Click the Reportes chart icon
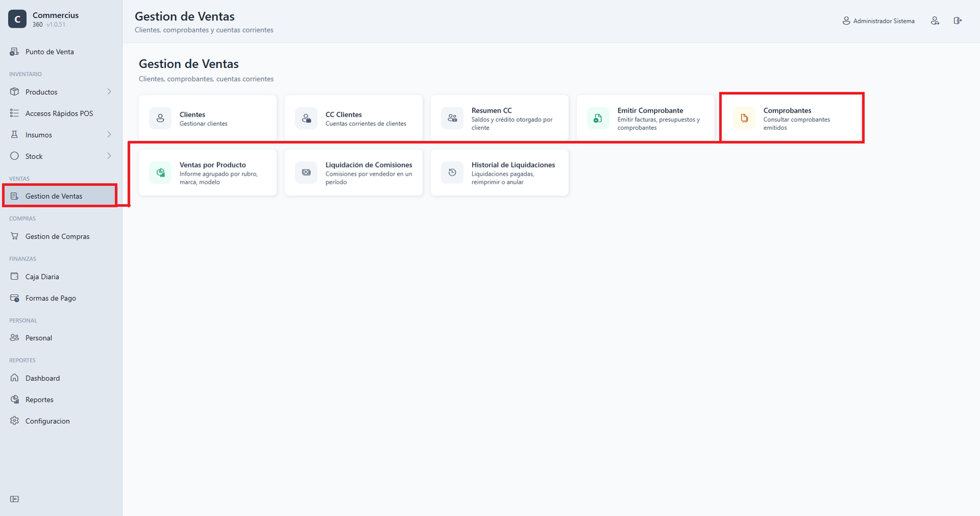The image size is (980, 516). click(x=15, y=400)
